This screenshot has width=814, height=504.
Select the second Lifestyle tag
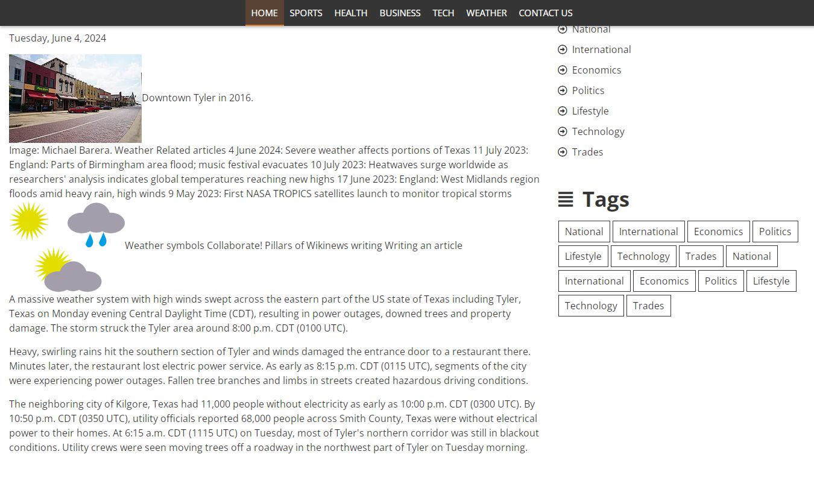(x=771, y=281)
